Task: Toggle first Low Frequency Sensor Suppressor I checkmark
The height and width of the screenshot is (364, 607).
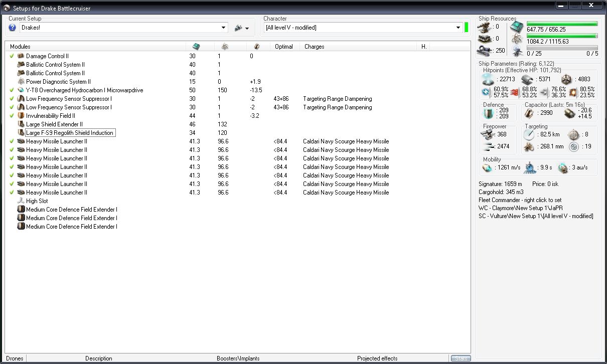Action: [x=12, y=99]
